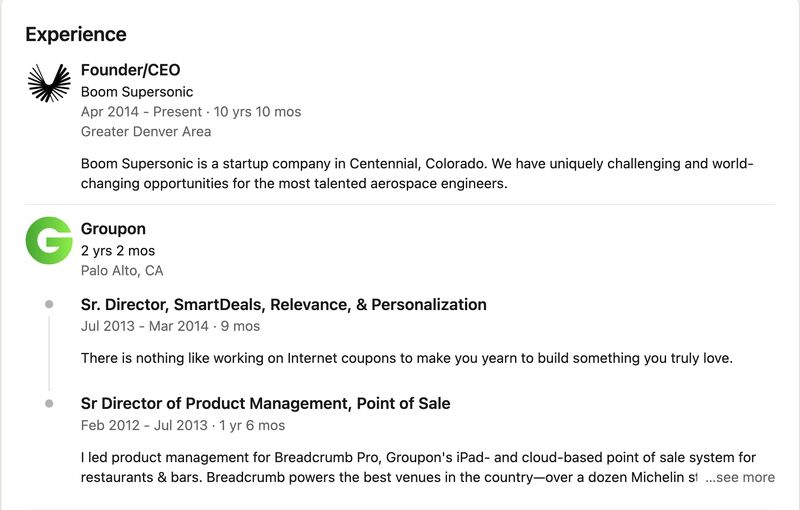Click timeline bullet beside SmartDeals role

tap(49, 304)
